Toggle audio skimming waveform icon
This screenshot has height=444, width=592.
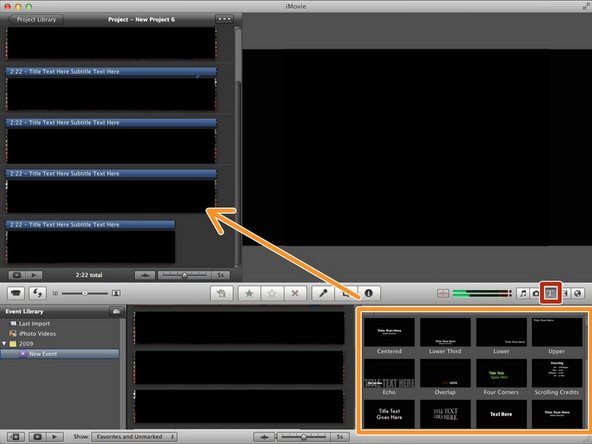(x=443, y=293)
